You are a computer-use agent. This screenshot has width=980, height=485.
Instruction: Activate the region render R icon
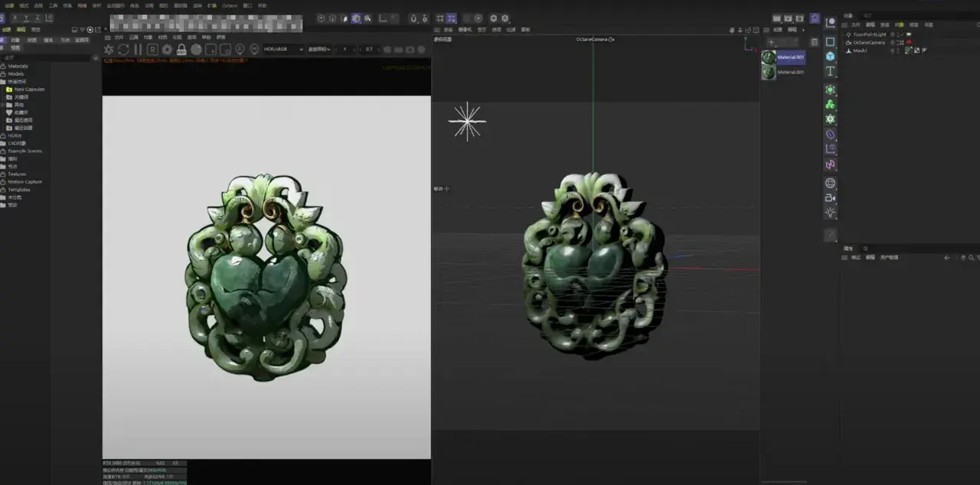point(152,49)
